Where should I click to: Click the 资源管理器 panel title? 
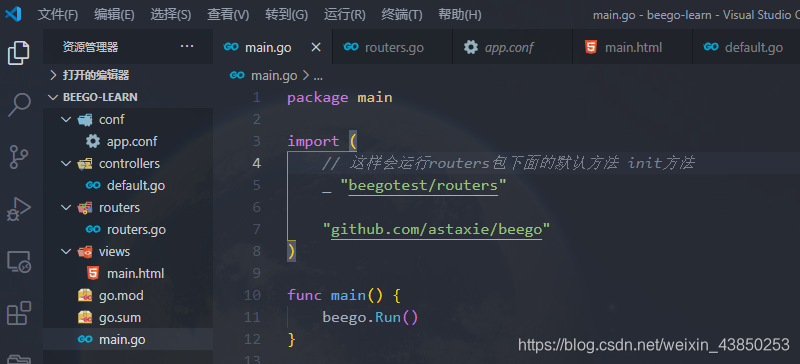click(90, 47)
